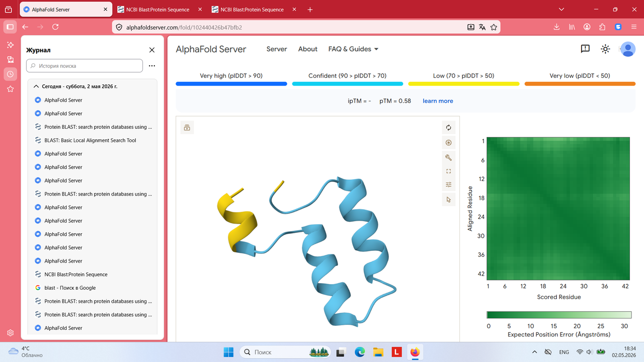Open the list-all-tabs dropdown chevron
644x362 pixels.
[562, 10]
